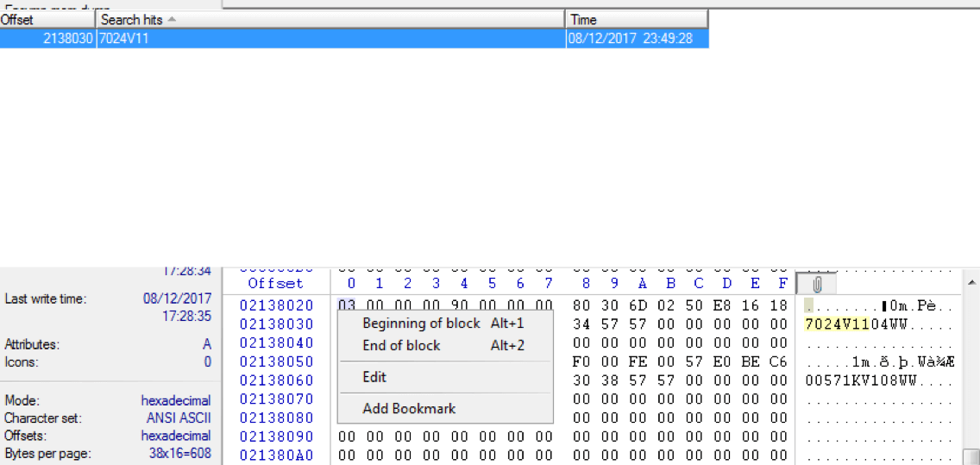Click the Last write time label

pyautogui.click(x=46, y=298)
